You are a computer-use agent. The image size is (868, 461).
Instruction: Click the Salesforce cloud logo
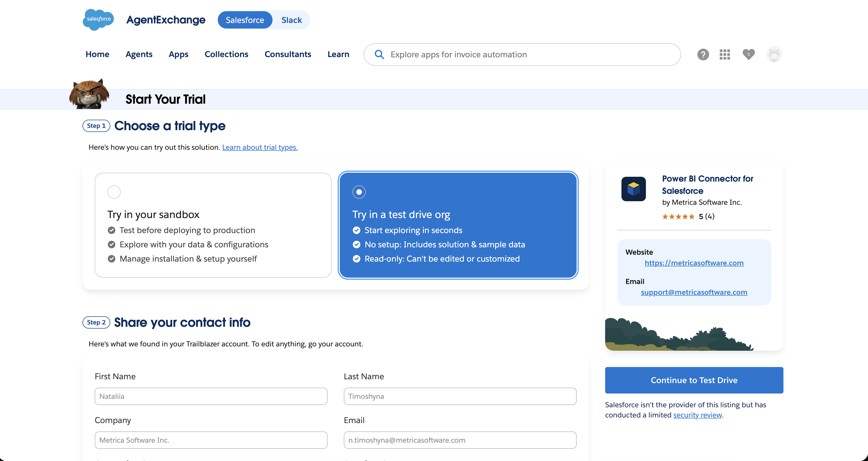tap(98, 20)
